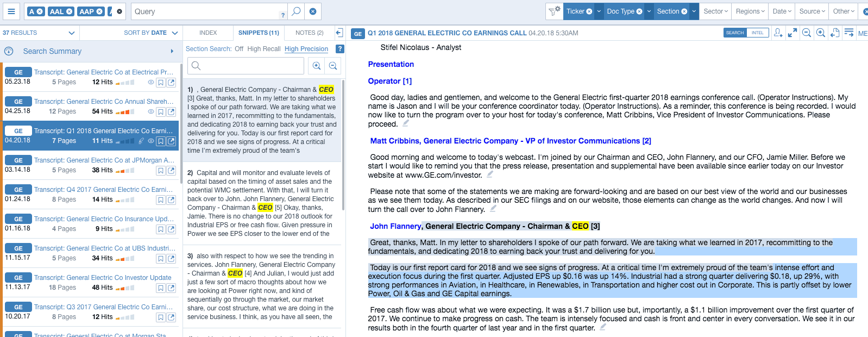Bookmark the 05.23.18 GE transcript

point(161,83)
